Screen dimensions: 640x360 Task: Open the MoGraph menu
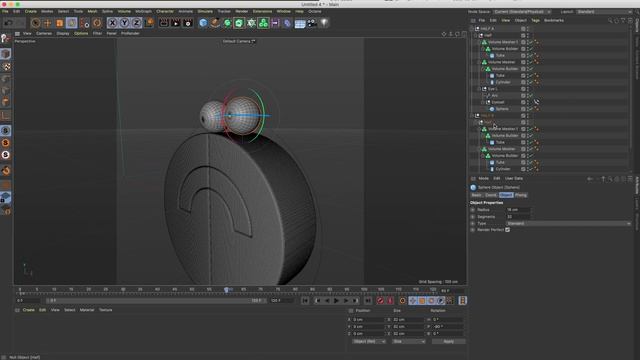(x=143, y=11)
